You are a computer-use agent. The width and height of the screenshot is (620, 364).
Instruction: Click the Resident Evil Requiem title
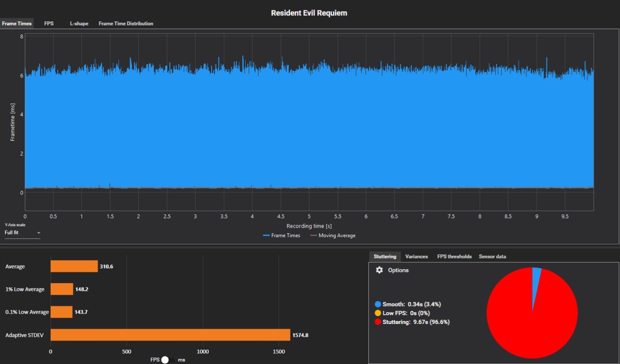(309, 13)
